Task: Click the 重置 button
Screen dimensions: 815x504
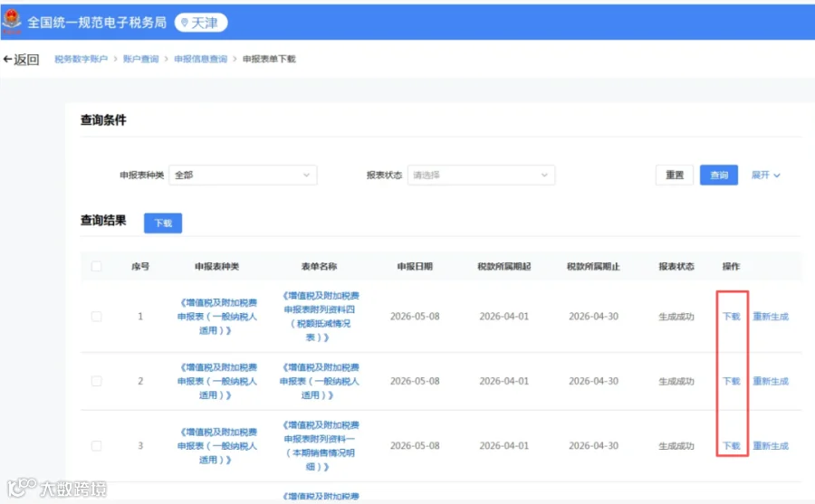Action: tap(675, 176)
